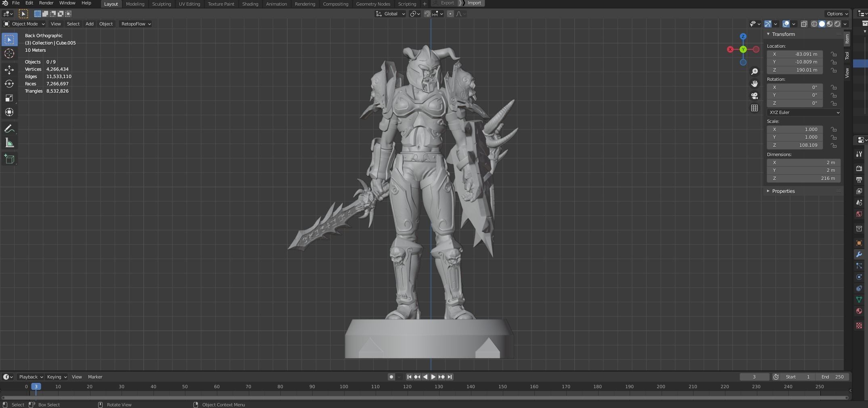Choose the Move tool
Screen dimensions: 868x408
click(9, 70)
